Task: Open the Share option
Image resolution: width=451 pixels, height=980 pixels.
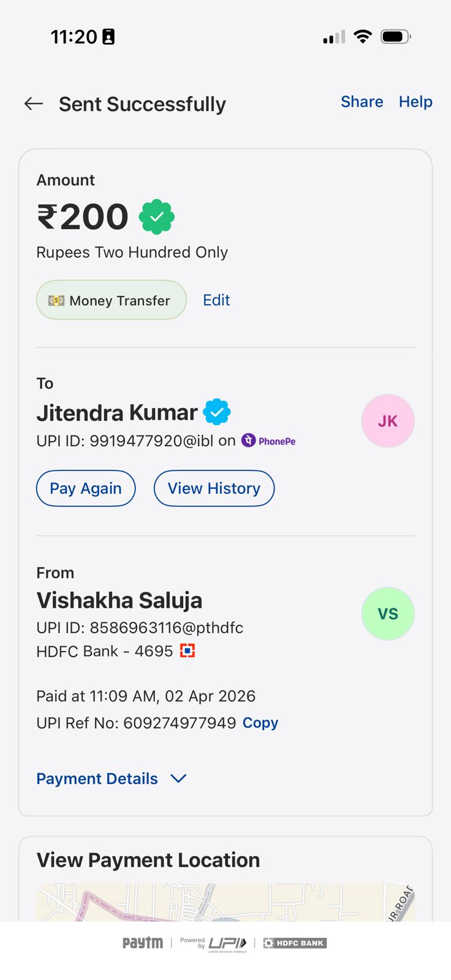Action: pyautogui.click(x=362, y=102)
